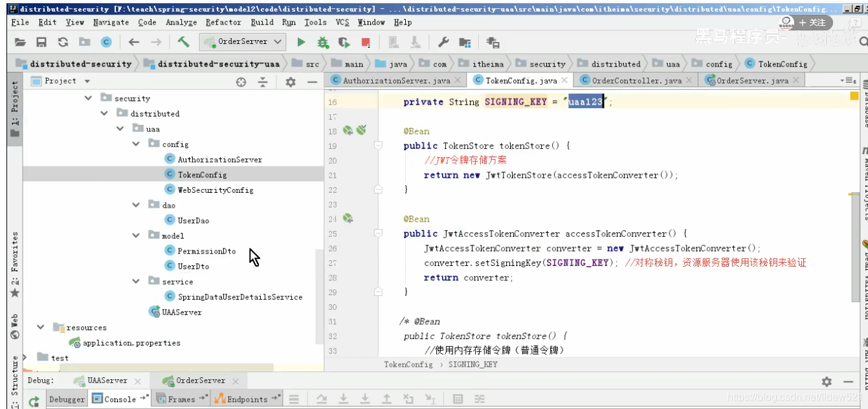Open the File menu
This screenshot has width=868, height=409.
20,22
